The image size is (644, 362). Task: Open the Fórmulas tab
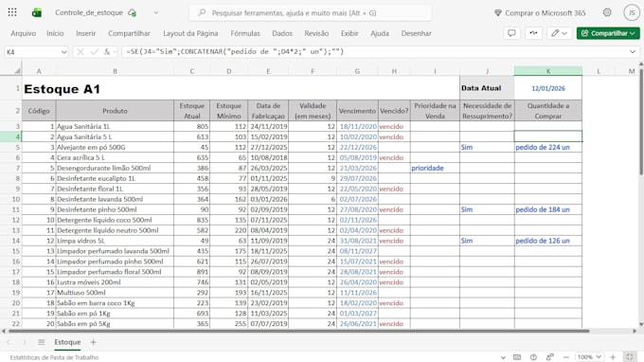(x=245, y=33)
